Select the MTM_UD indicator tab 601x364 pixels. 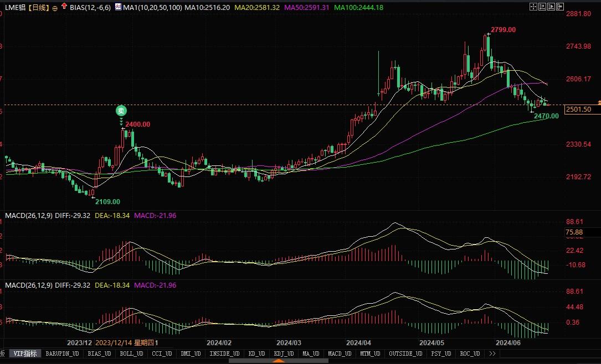pos(370,353)
